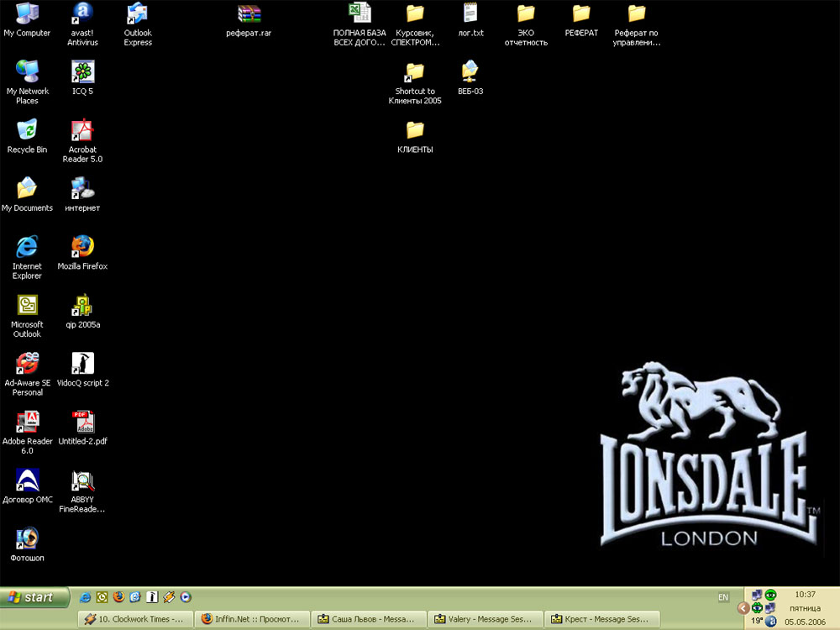Switch to Valery message session window
The width and height of the screenshot is (840, 630).
pyautogui.click(x=486, y=619)
